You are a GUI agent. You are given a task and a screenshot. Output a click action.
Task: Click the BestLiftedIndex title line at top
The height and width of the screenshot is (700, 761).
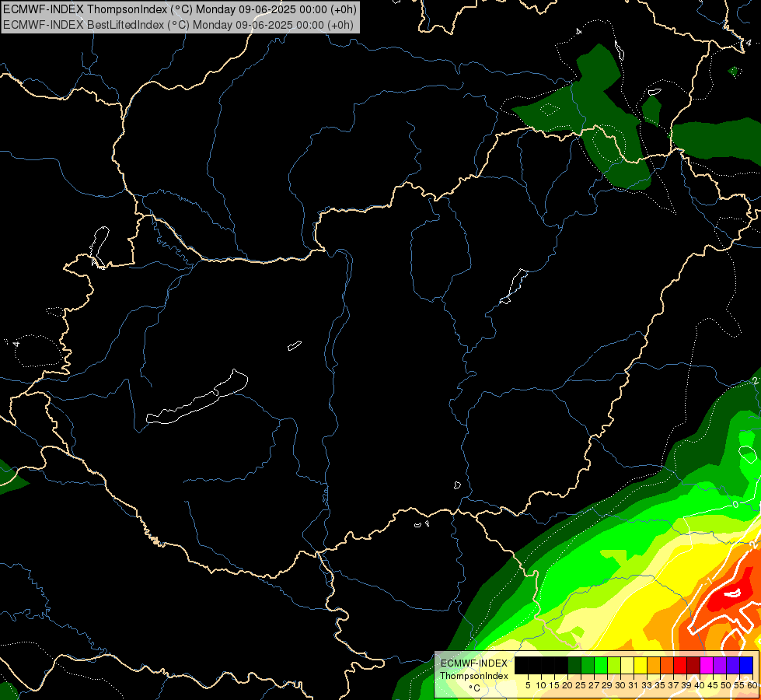click(x=178, y=24)
